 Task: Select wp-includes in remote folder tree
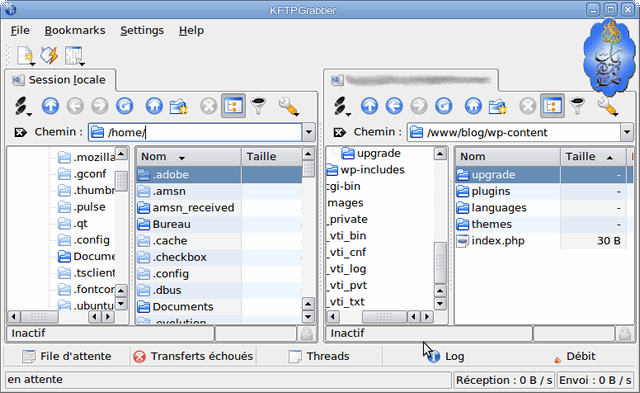tap(366, 170)
